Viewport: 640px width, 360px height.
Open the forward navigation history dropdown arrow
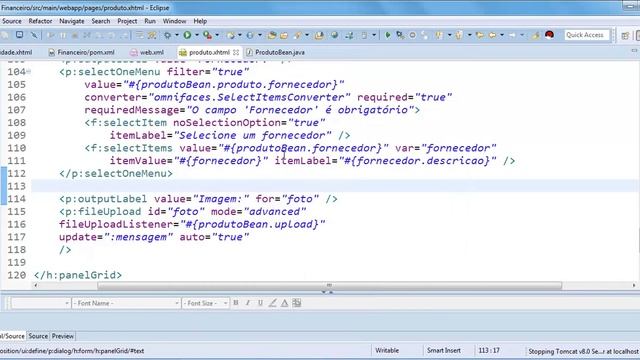tap(522, 36)
